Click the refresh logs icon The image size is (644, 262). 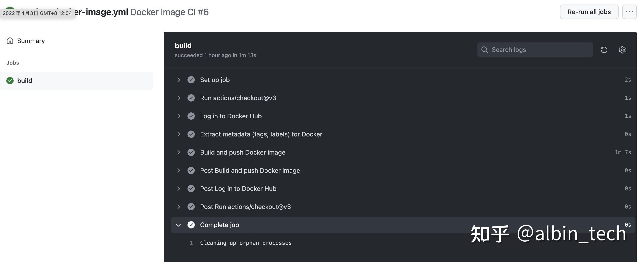pyautogui.click(x=604, y=50)
